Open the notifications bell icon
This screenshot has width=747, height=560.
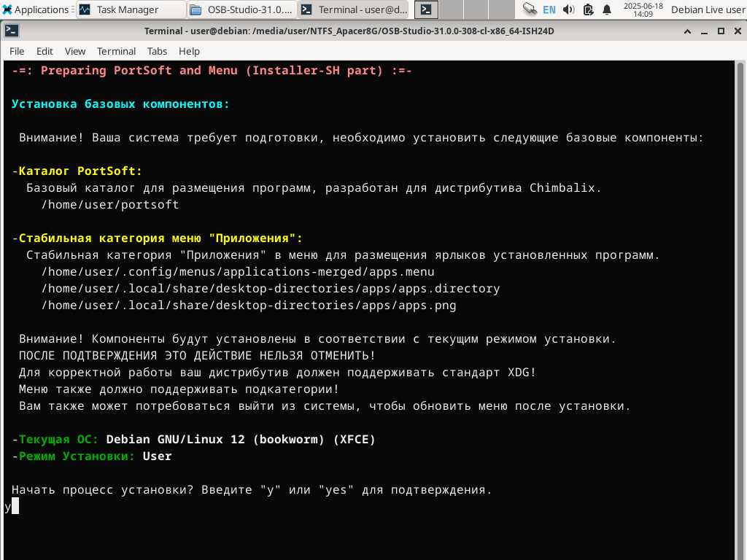click(x=607, y=9)
